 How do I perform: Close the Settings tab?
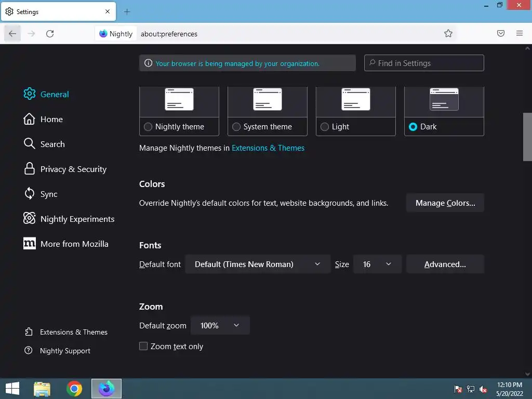(108, 11)
